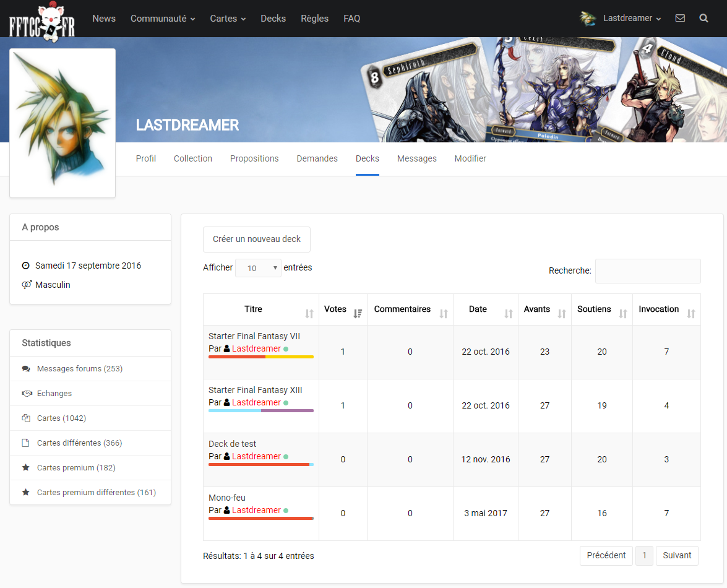Click blue-purple element bar of Starter Final Fantasy XIII
Image resolution: width=727 pixels, height=588 pixels.
click(261, 410)
